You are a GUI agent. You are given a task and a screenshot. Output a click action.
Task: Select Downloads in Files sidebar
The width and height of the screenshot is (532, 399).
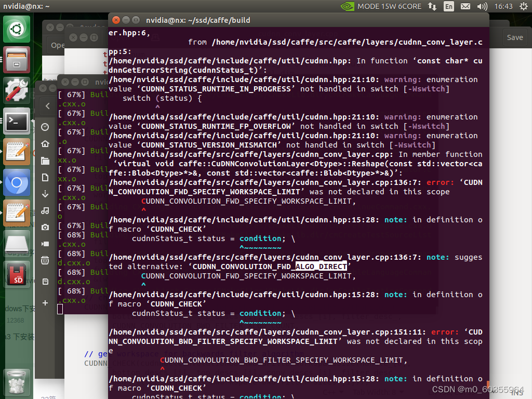coord(45,194)
